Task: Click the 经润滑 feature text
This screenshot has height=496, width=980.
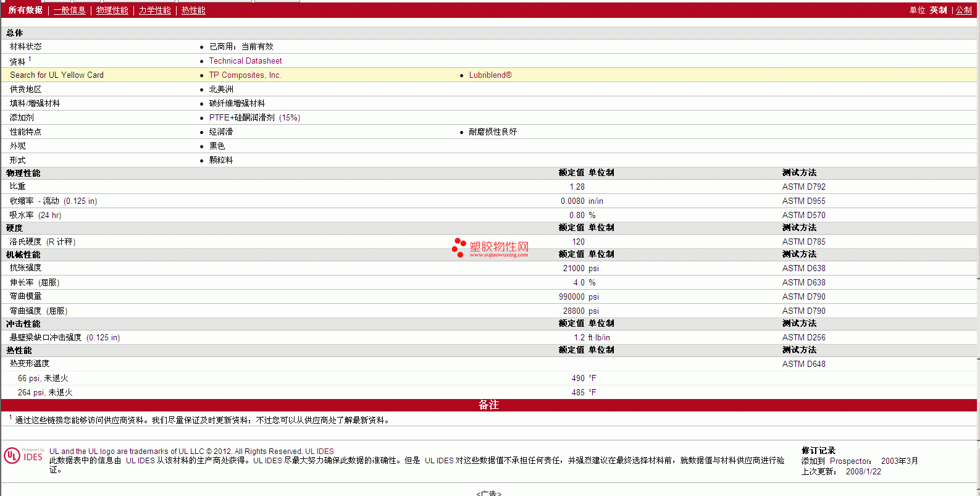Action: (221, 132)
